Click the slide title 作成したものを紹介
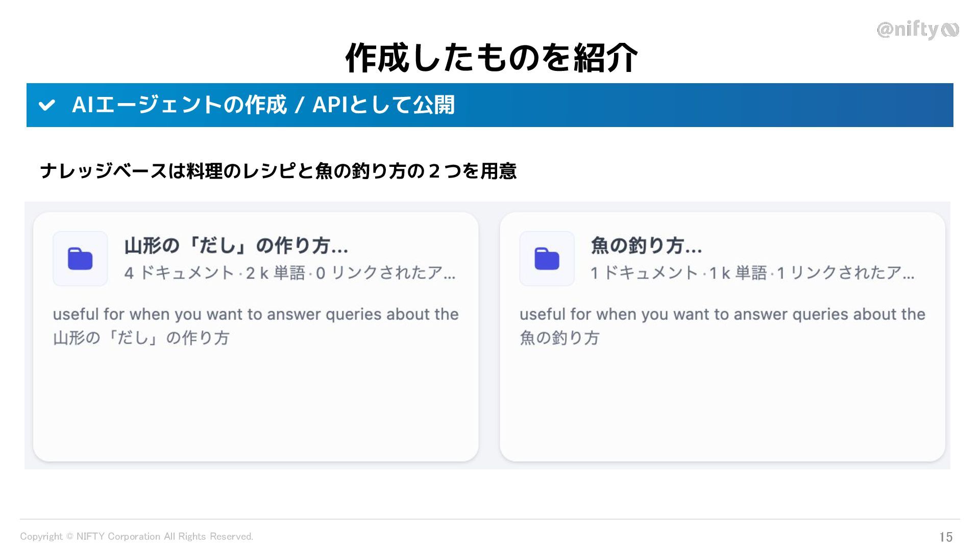Image resolution: width=980 pixels, height=551 pixels. pyautogui.click(x=491, y=57)
